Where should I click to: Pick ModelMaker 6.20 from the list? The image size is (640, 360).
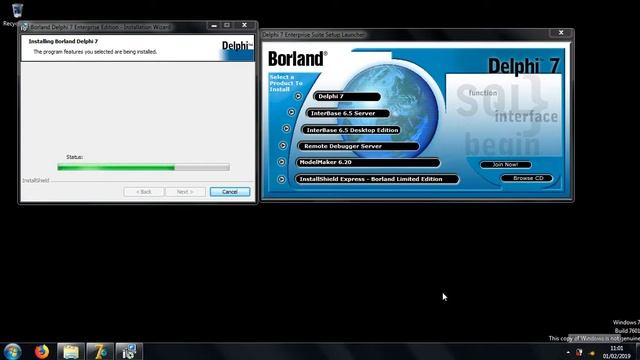(x=368, y=162)
